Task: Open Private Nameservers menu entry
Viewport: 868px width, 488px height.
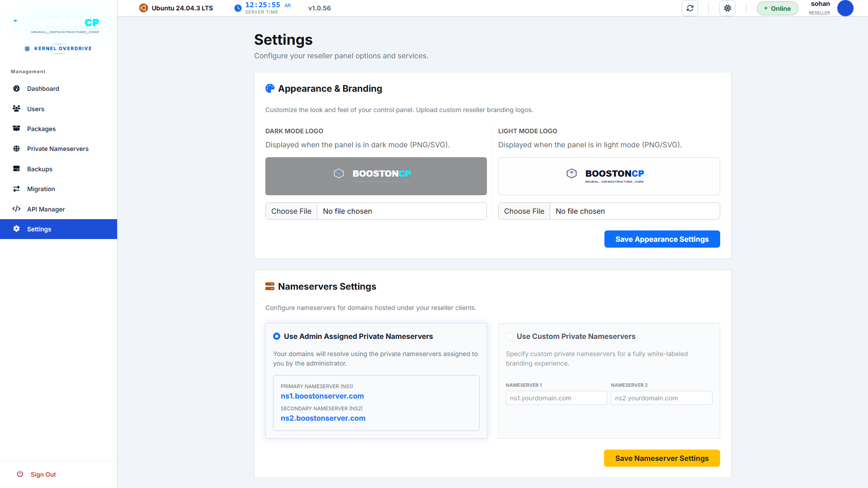Action: (x=58, y=149)
